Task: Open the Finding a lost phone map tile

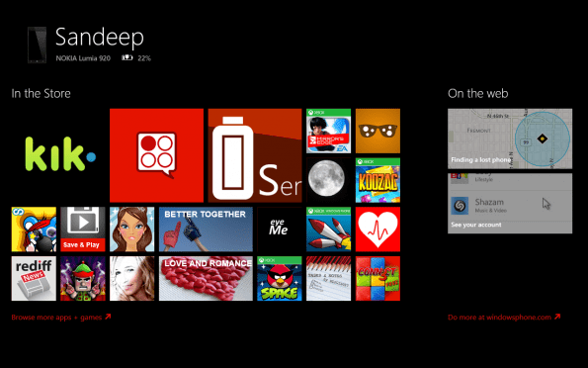Action: pyautogui.click(x=510, y=138)
